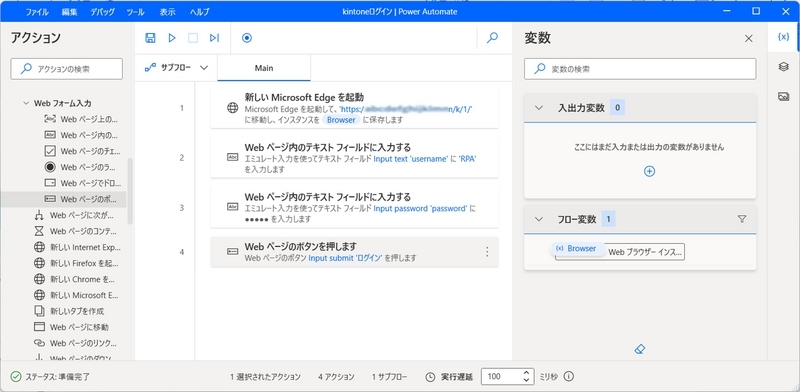800x392 pixels.
Task: Click Input password 'password' link in step 3
Action: (420, 208)
